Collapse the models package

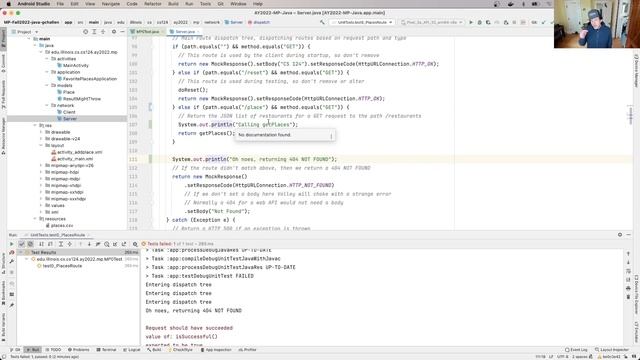47,85
